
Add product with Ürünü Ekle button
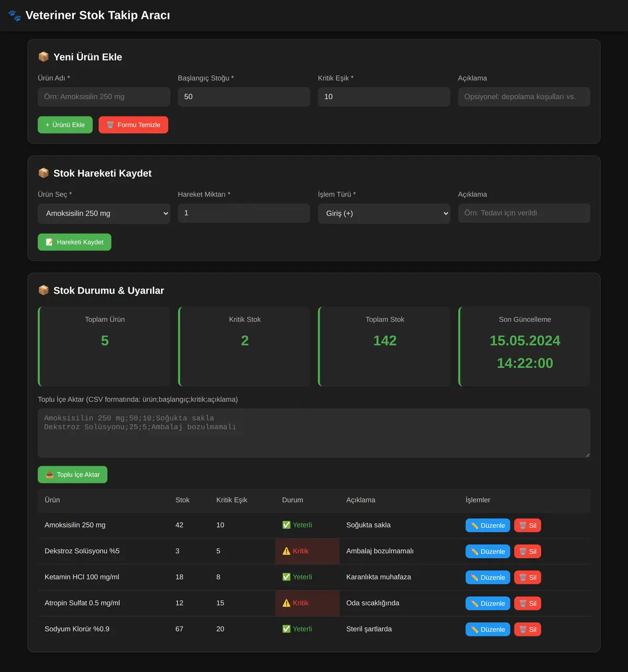pyautogui.click(x=65, y=125)
